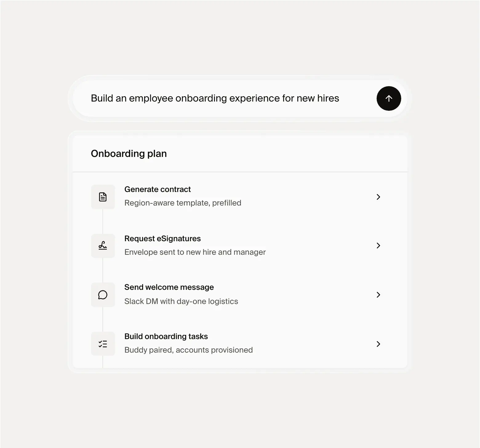Click the checklist icon for onboarding tasks

pos(103,344)
